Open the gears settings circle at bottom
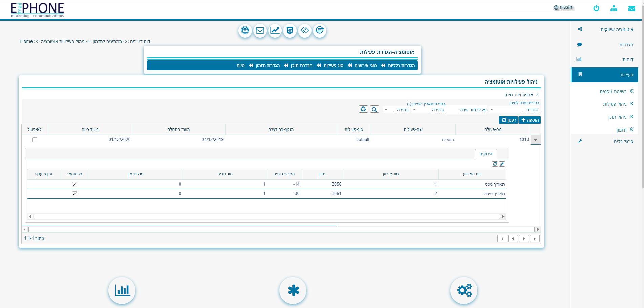Screen dimensions: 644x308 [464, 290]
